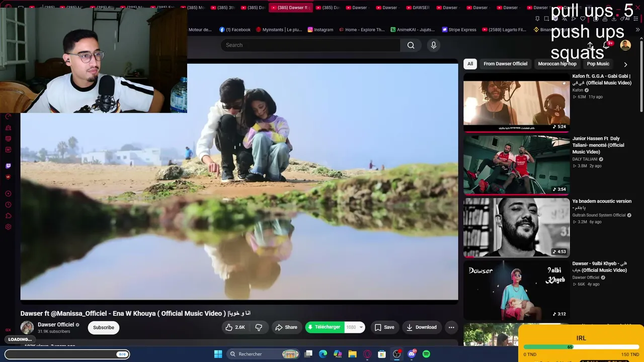Open Microsoft Store from the taskbar
Image resolution: width=644 pixels, height=362 pixels.
pyautogui.click(x=382, y=354)
